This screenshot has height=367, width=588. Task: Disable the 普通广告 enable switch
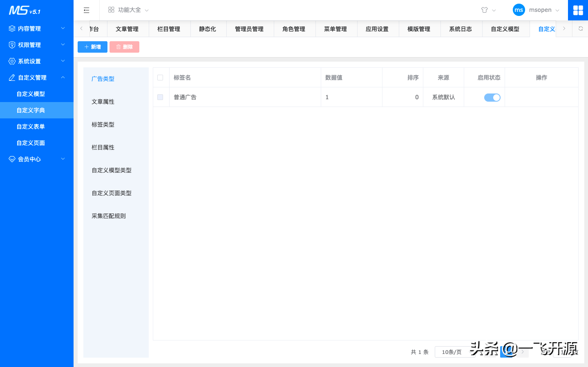(492, 97)
